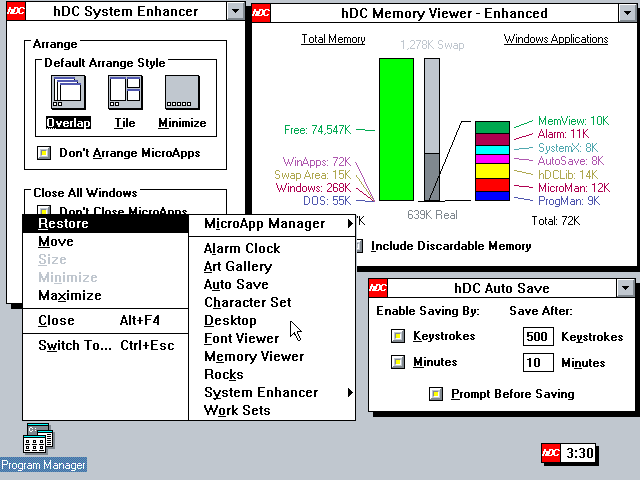Click the hDC Memory Viewer title bar

pos(444,13)
